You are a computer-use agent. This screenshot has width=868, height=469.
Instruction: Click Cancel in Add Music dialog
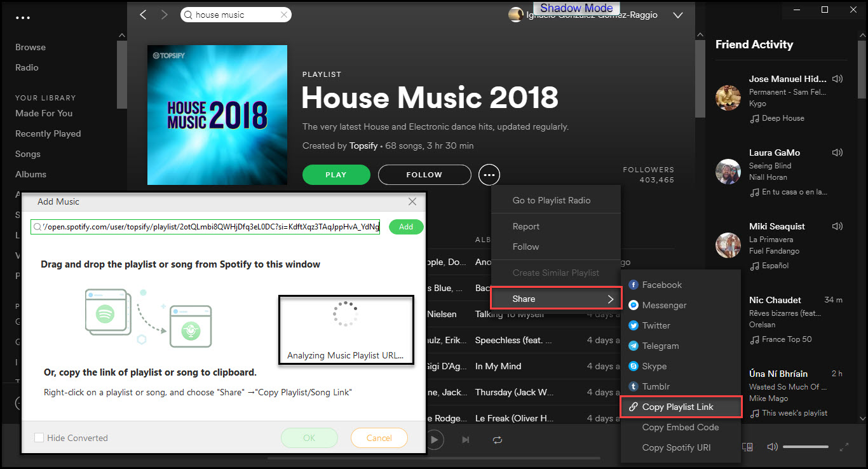(x=379, y=438)
